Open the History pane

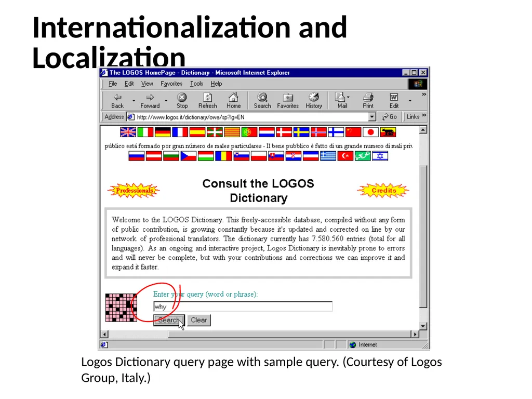tap(314, 101)
